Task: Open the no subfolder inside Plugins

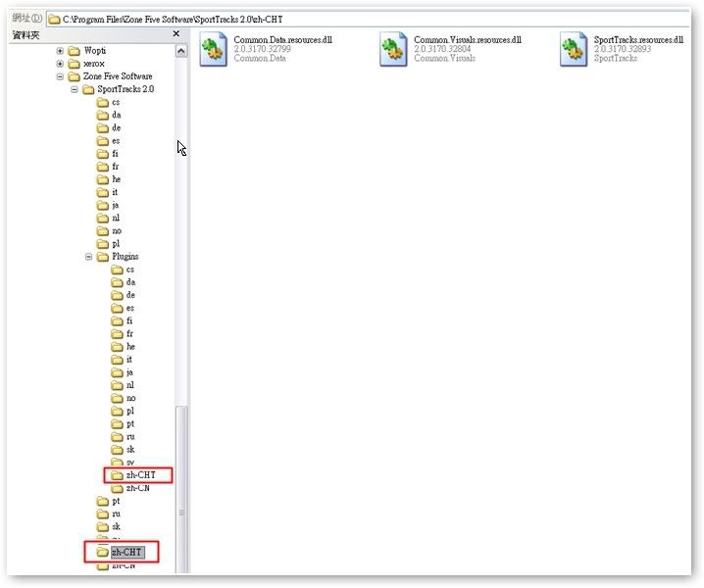Action: 124,398
